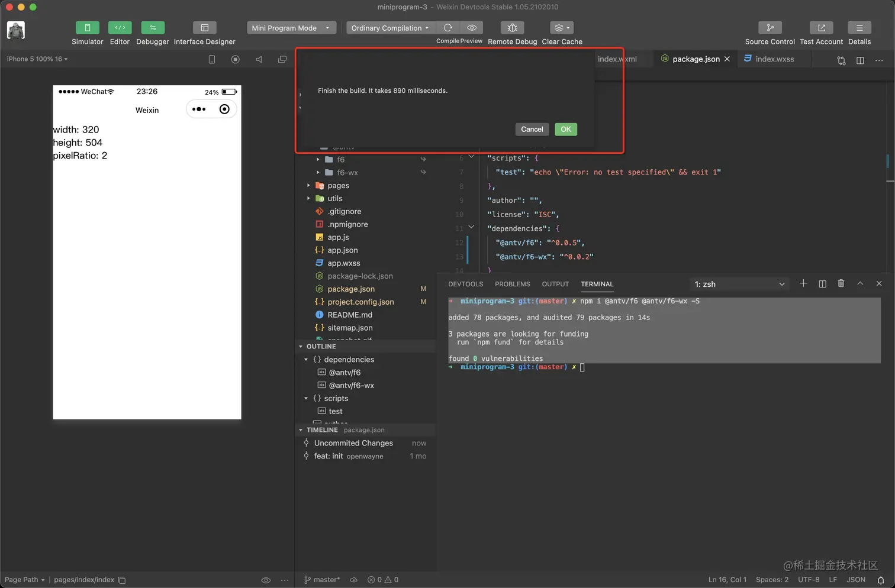Click the Compile refresh icon
The width and height of the screenshot is (895, 588).
click(x=448, y=28)
